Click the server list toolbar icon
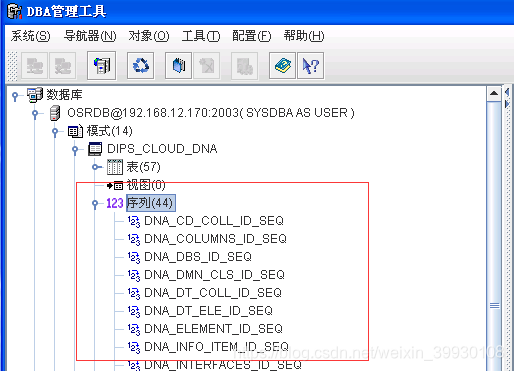Screen dimensions: 514x371 102,65
